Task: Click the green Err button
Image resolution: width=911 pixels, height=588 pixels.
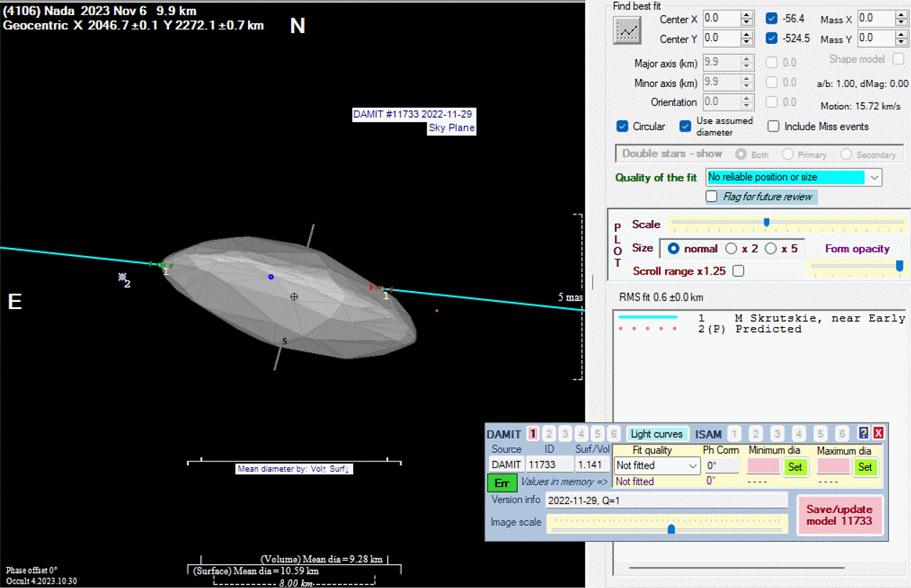Action: pos(501,483)
